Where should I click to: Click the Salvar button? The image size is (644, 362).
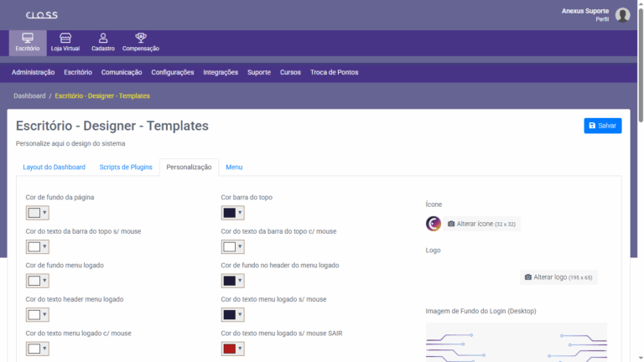[x=603, y=126]
